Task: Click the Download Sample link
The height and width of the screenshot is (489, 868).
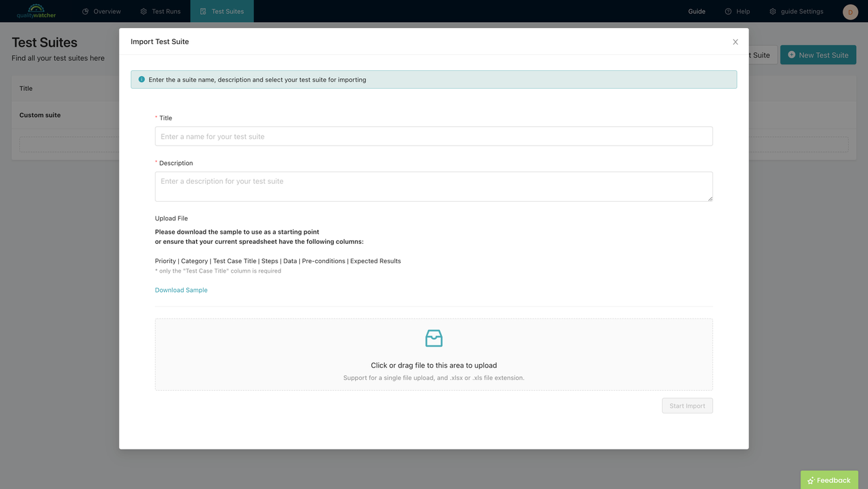Action: pos(181,290)
